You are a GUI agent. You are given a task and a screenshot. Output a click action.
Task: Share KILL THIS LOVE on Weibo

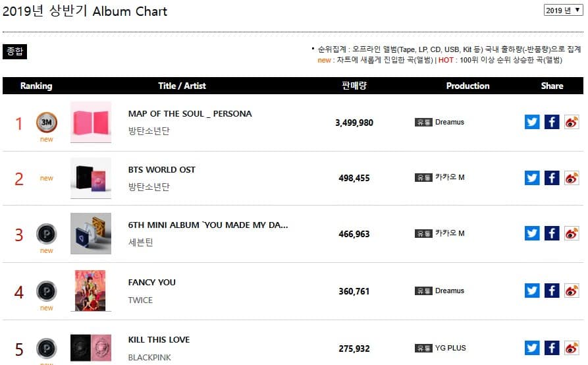coord(572,347)
